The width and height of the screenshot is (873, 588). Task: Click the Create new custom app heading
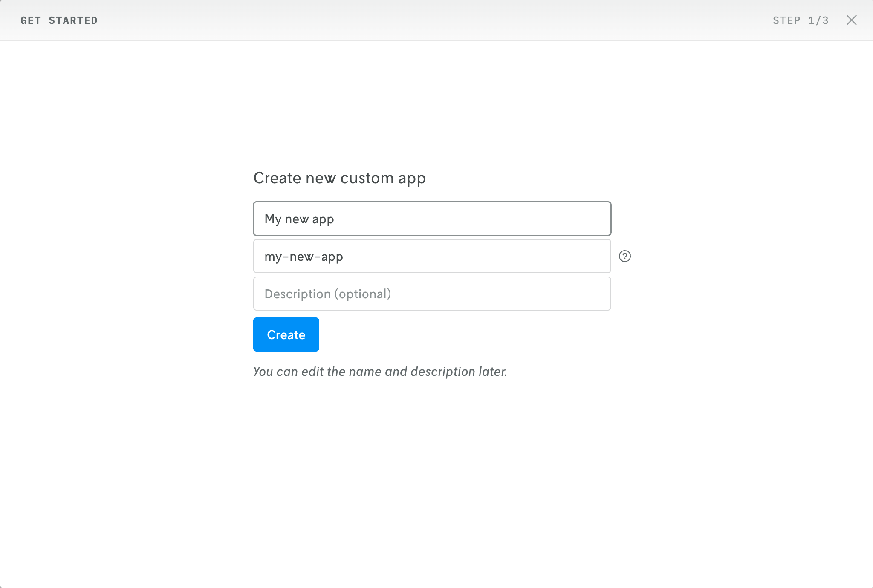(339, 178)
